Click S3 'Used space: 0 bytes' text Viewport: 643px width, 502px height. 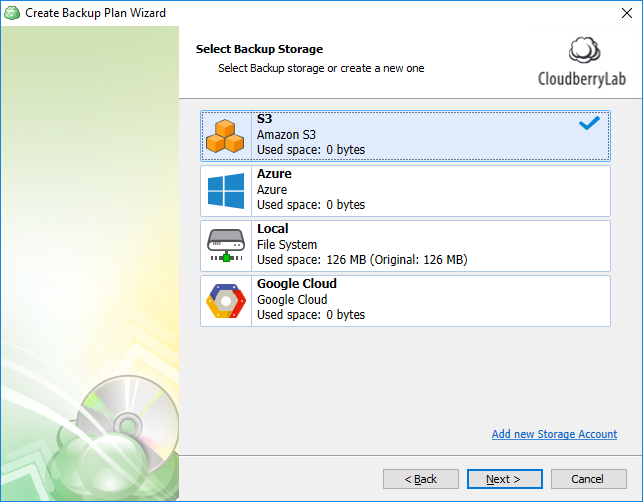(x=311, y=150)
